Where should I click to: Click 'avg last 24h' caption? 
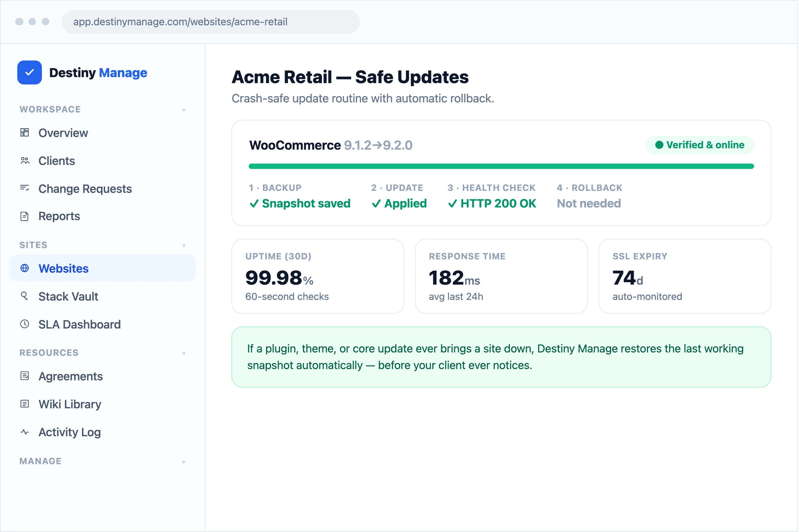coord(456,297)
